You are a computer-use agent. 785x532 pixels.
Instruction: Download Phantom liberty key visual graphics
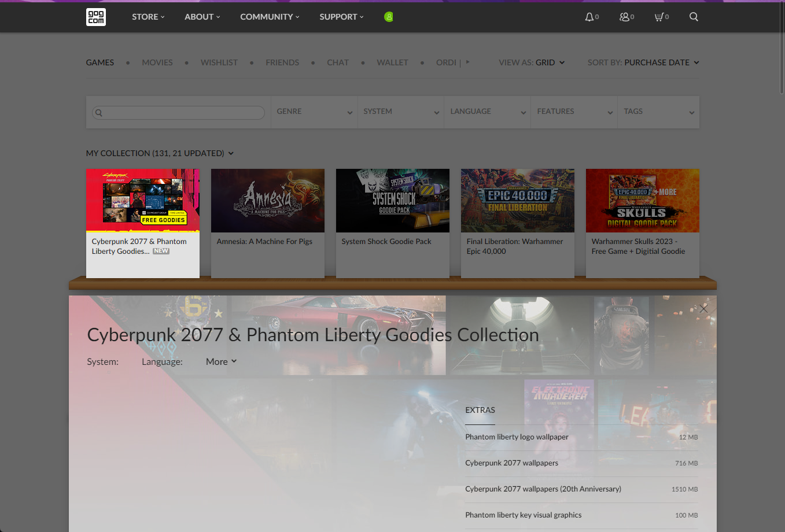[581, 515]
